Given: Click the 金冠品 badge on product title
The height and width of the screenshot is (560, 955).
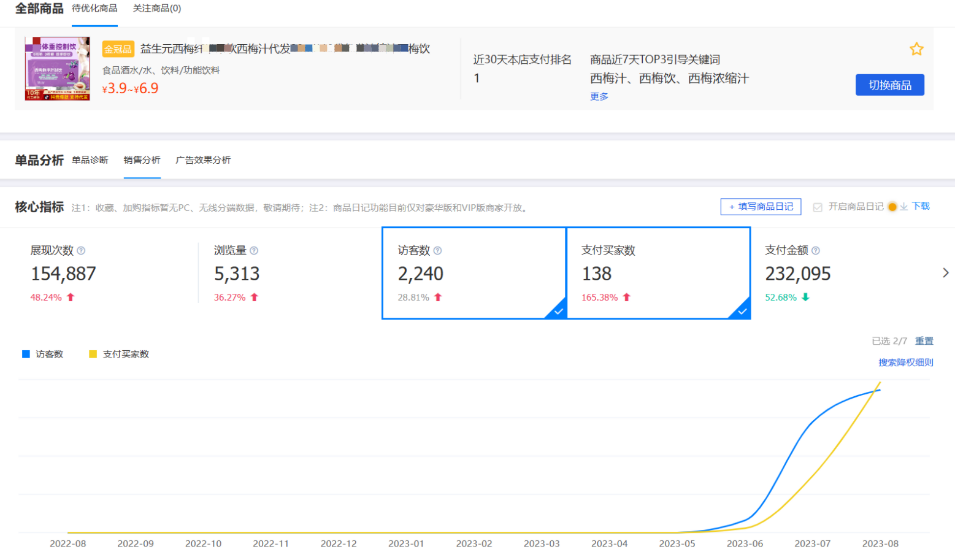Looking at the screenshot, I should point(118,49).
